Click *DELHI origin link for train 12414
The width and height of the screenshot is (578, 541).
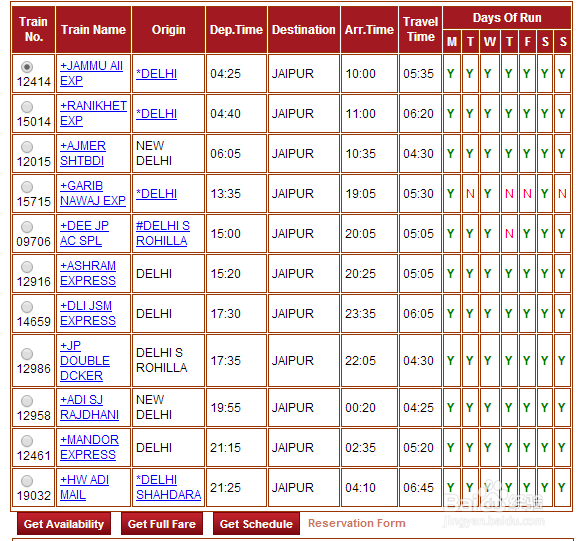[156, 74]
